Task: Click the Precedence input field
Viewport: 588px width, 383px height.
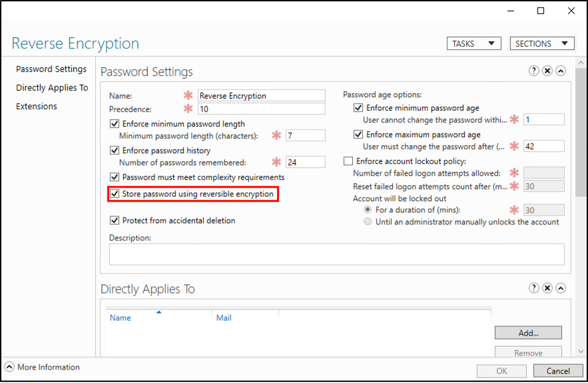Action: click(x=261, y=109)
